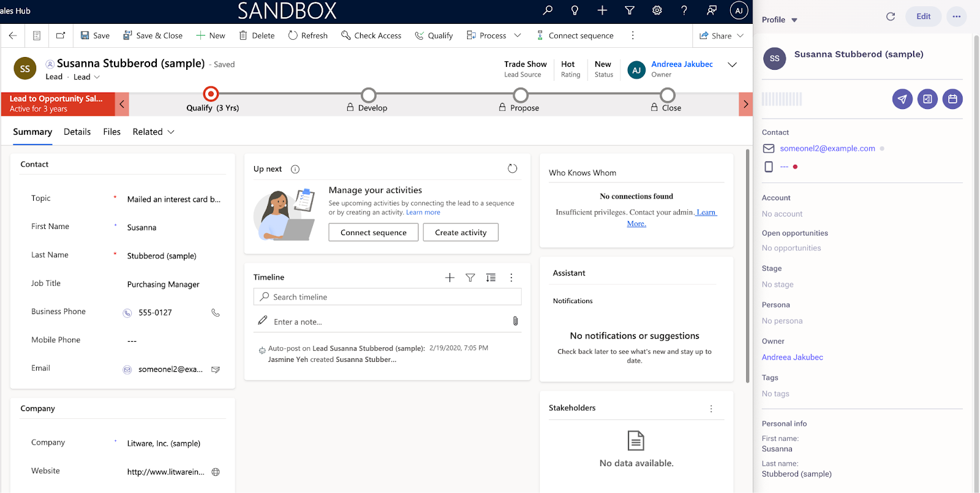
Task: Click the Connect sequence button in Up next
Action: [x=374, y=233]
